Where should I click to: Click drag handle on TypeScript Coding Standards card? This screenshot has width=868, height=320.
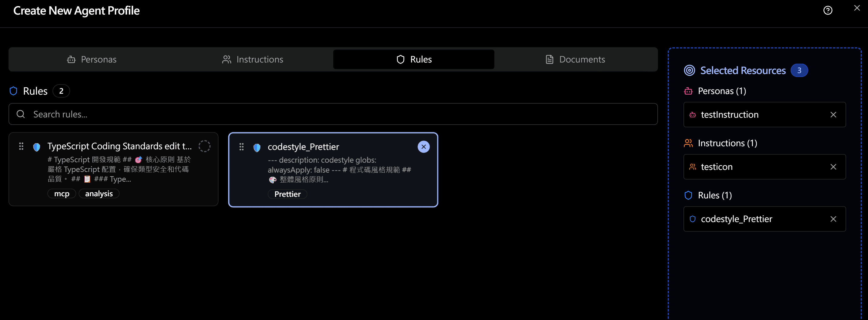21,146
